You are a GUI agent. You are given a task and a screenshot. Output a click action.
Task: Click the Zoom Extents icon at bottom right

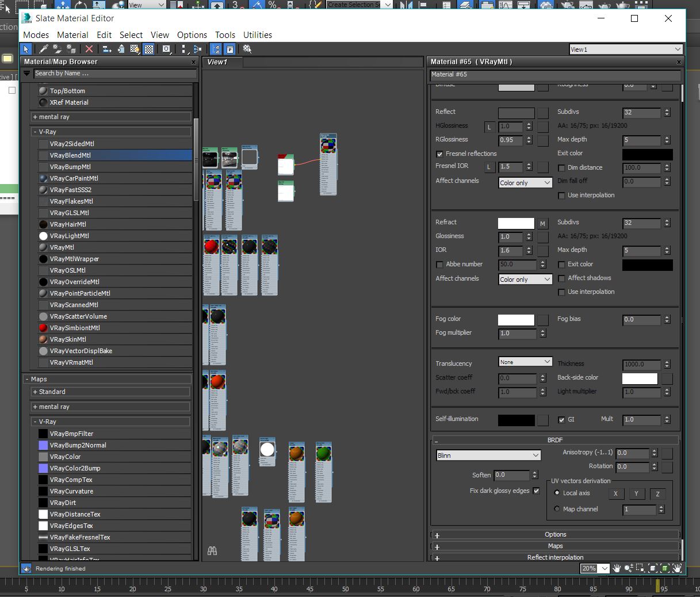coord(653,569)
